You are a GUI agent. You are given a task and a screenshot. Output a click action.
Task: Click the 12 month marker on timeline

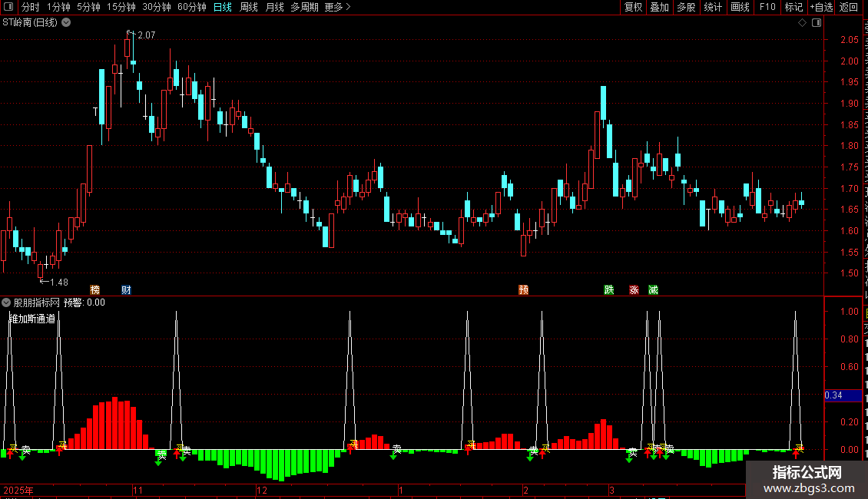262,490
